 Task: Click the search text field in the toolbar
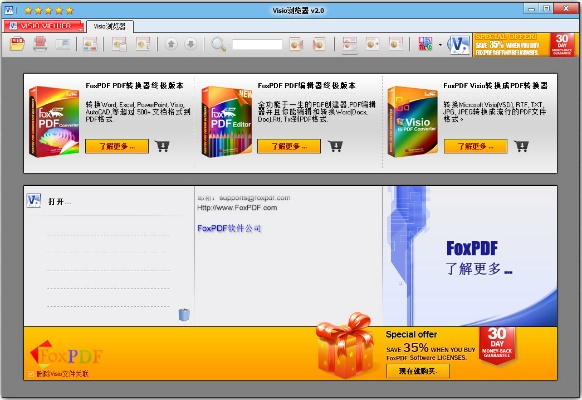click(257, 45)
